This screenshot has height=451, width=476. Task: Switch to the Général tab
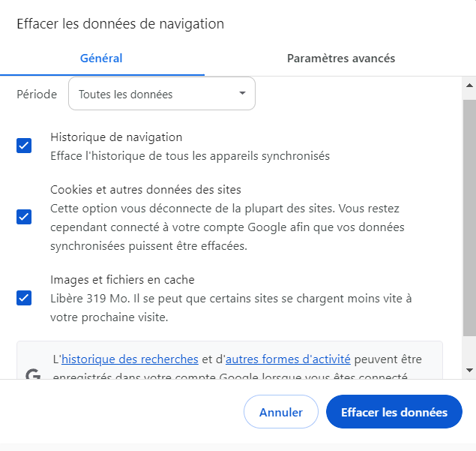[x=101, y=59]
